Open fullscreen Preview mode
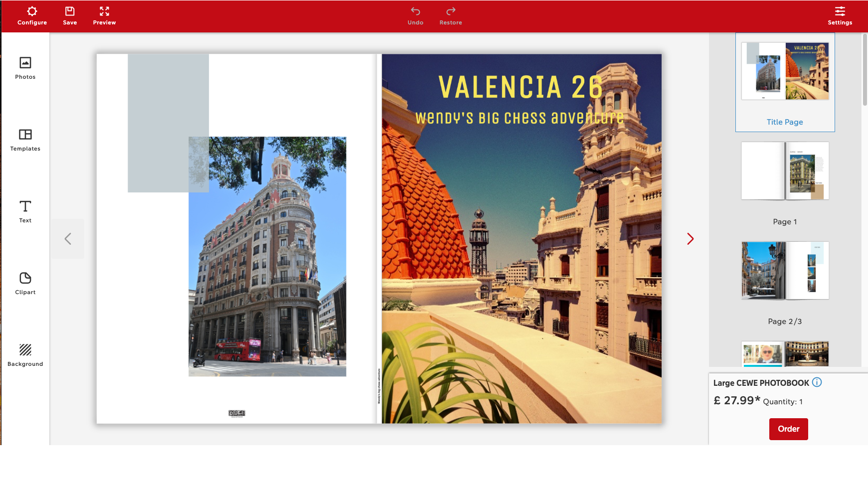Screen dimensions: 868x488 click(x=104, y=16)
